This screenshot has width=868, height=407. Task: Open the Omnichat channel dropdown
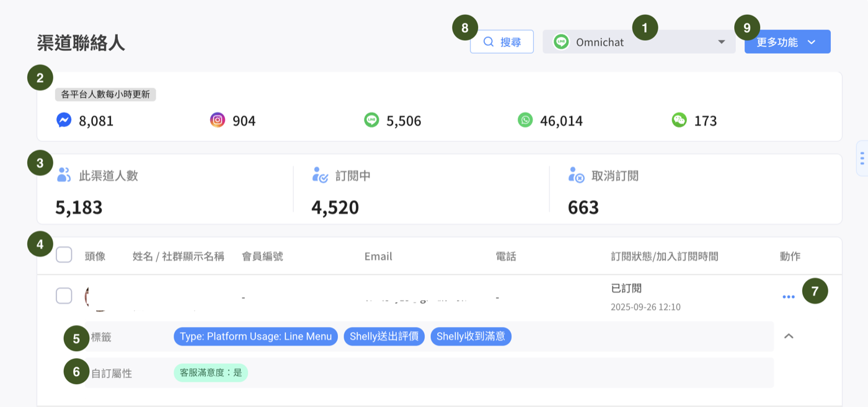[x=639, y=42]
